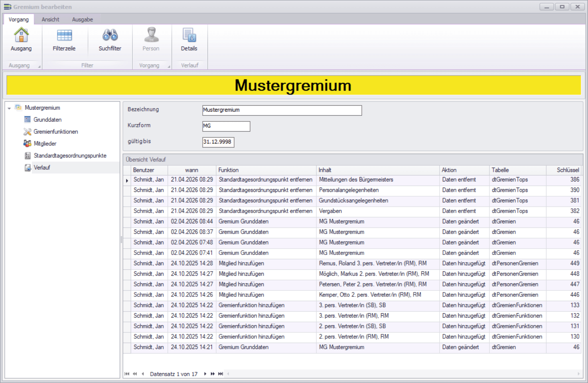Toggle the Filterzeile grid icon

[x=64, y=36]
